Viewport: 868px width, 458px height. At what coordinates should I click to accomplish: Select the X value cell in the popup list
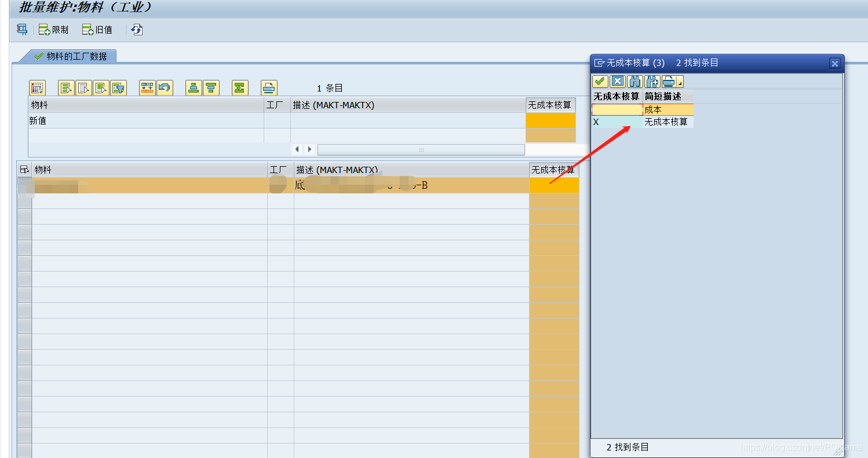point(617,122)
